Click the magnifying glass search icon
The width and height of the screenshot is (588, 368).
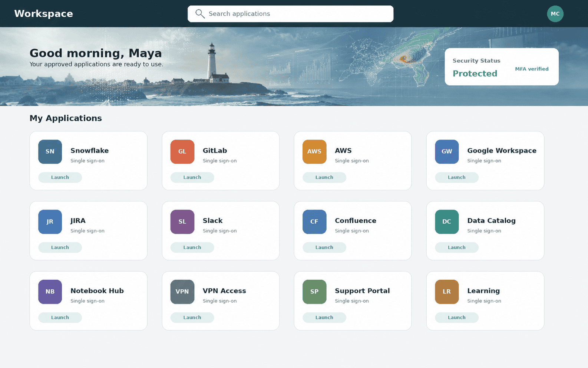pyautogui.click(x=200, y=14)
